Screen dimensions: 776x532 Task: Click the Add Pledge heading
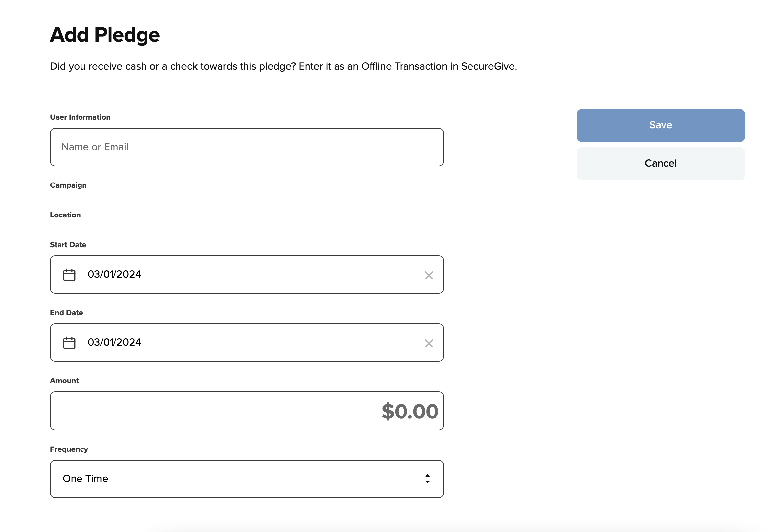(x=105, y=35)
